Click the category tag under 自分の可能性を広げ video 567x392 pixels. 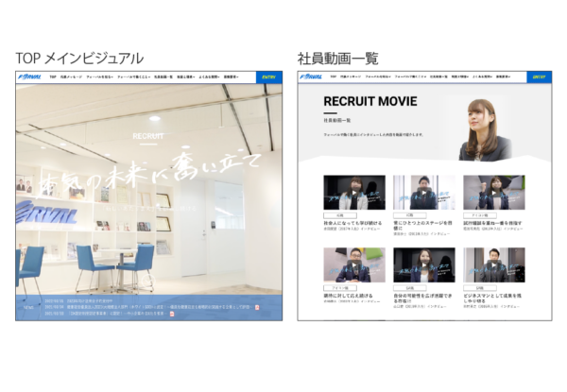410,288
